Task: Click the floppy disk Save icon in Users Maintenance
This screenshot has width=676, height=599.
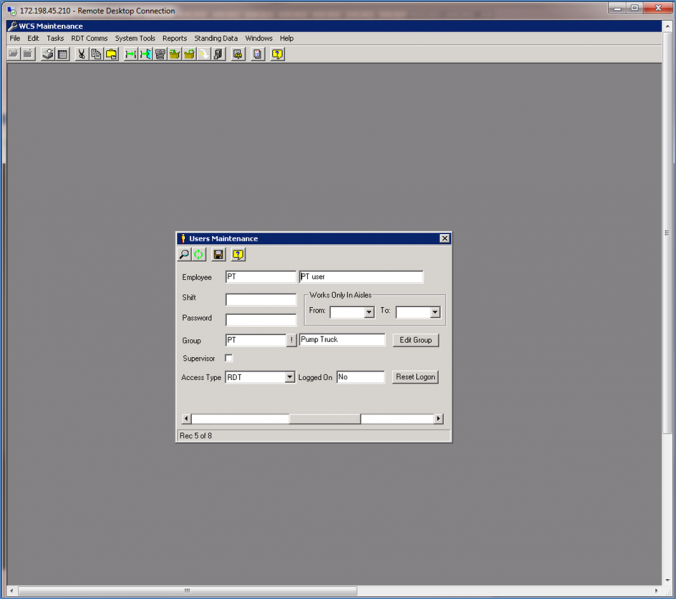Action: 219,254
